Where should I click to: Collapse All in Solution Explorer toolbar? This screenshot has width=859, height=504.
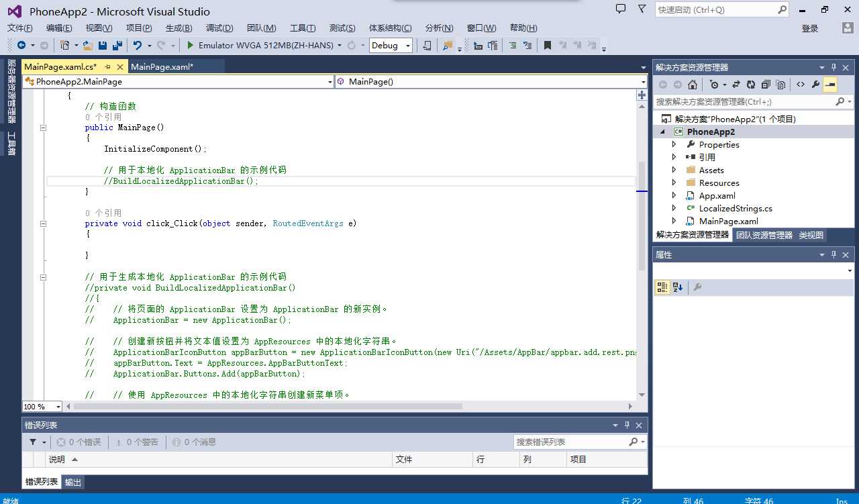coord(766,85)
